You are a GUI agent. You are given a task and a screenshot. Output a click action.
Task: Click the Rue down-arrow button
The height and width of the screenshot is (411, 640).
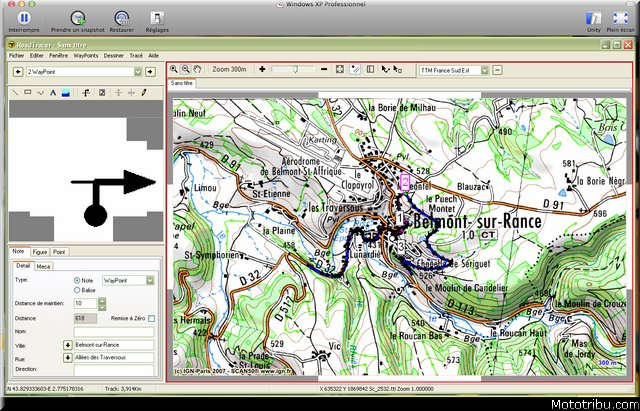click(68, 358)
